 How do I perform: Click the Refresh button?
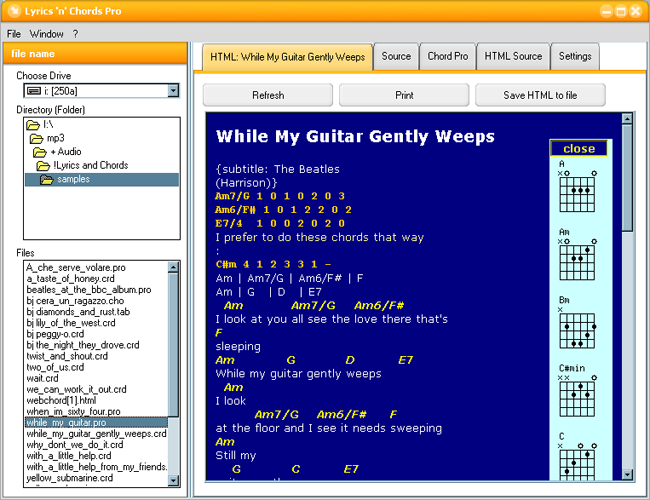click(x=268, y=95)
